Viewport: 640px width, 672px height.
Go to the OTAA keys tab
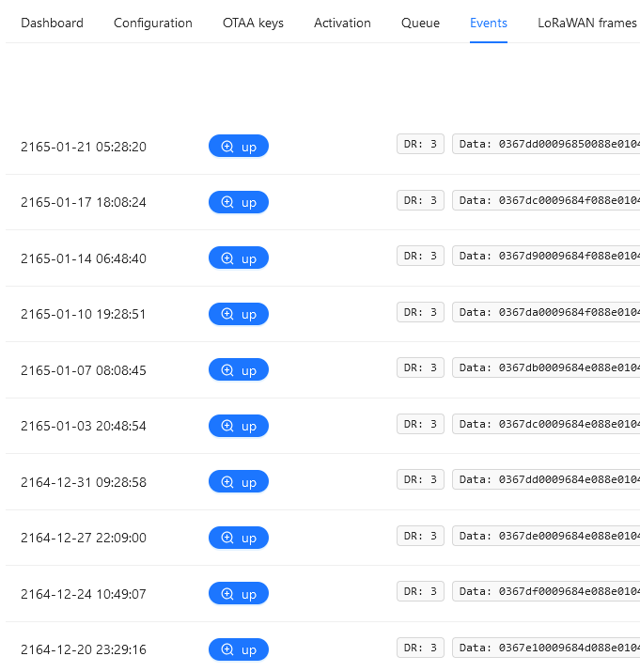[253, 23]
